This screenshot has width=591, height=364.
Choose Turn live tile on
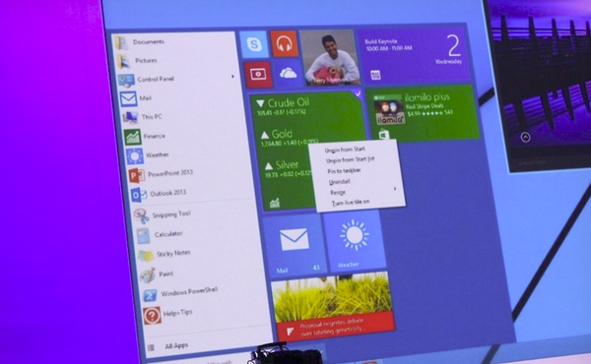tap(351, 203)
